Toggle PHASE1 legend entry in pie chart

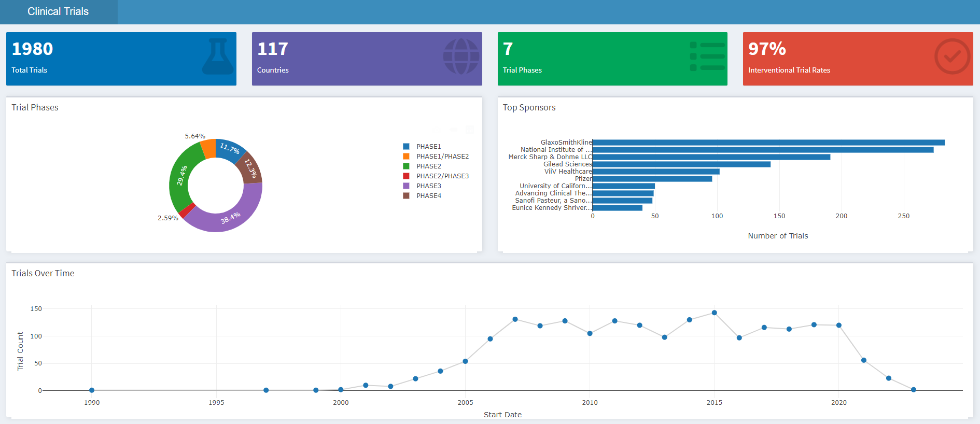click(x=428, y=147)
